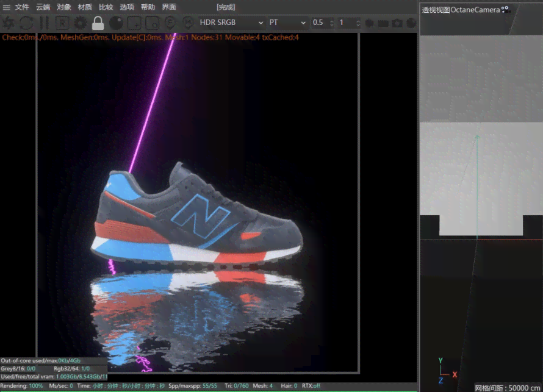Toggle the lock resolution padlock

98,23
